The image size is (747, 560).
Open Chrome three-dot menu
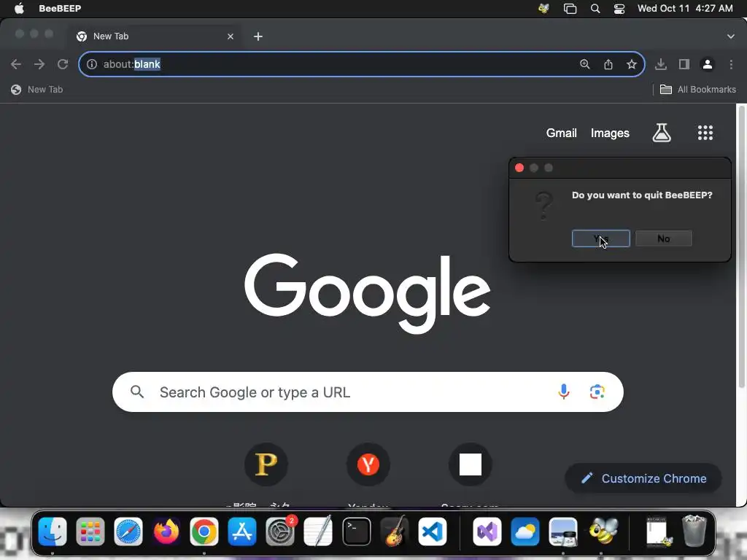(731, 64)
